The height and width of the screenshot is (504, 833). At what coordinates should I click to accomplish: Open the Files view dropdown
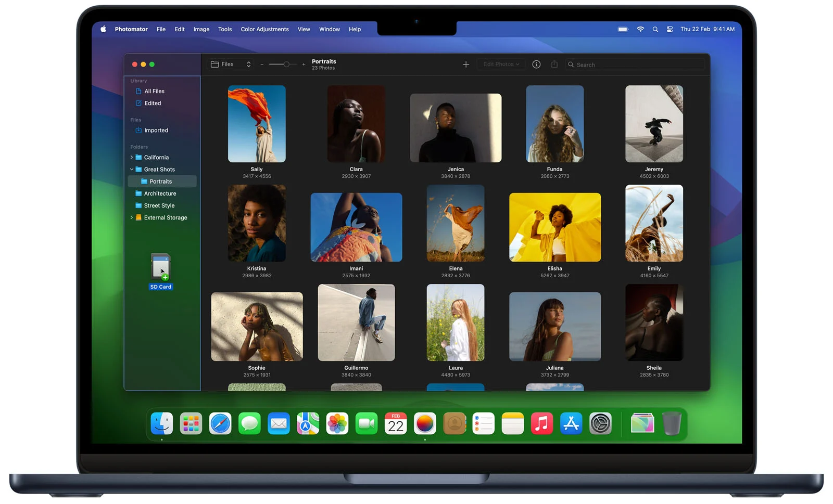(x=231, y=64)
